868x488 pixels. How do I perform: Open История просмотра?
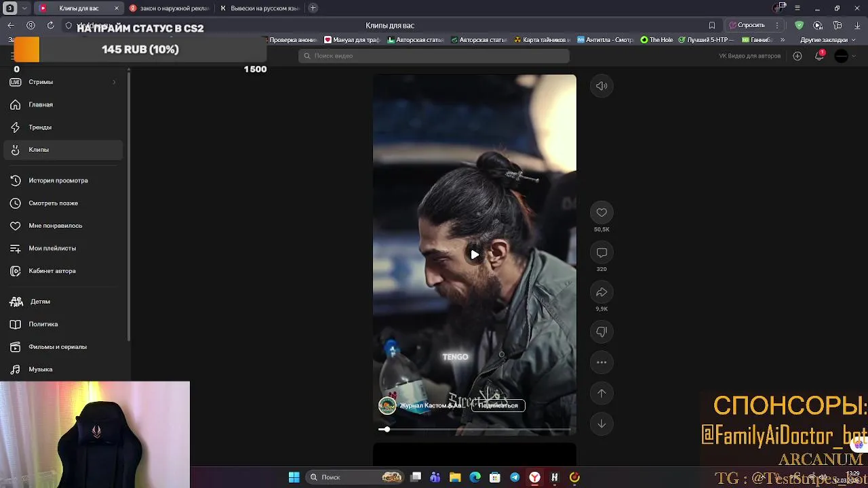coord(62,180)
